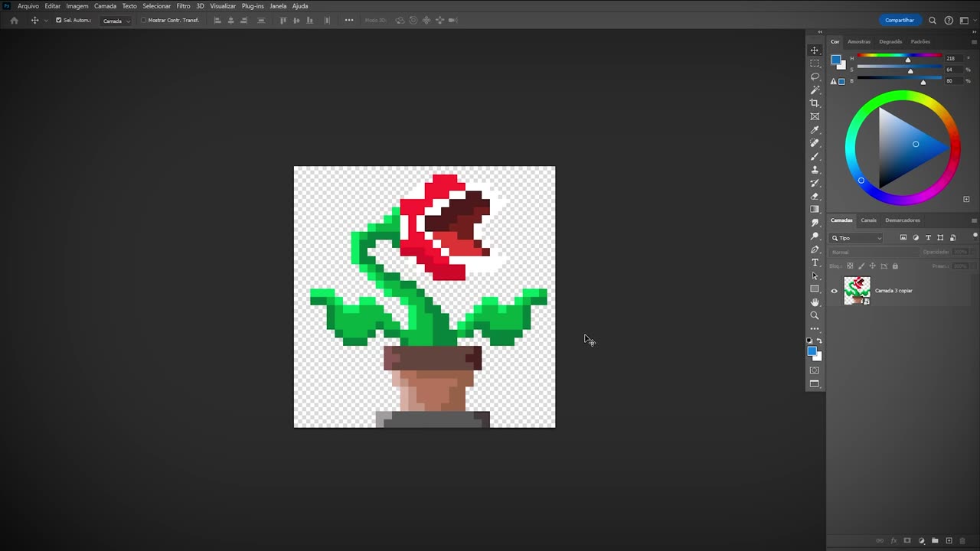The width and height of the screenshot is (980, 551).
Task: Open the Imagem menu
Action: tap(77, 6)
